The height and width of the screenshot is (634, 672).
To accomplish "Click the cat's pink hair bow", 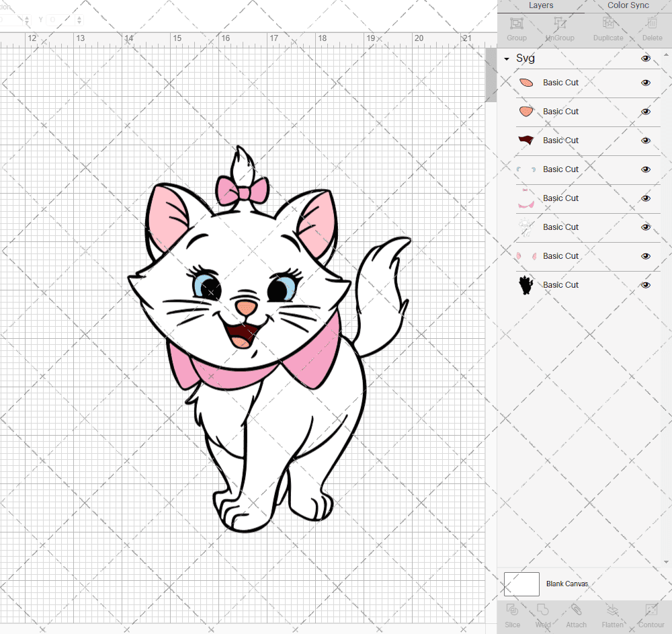I will pos(243,191).
